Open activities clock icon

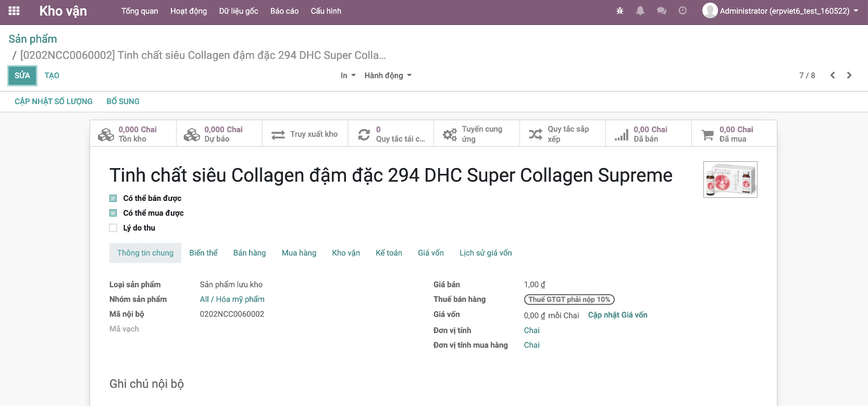click(683, 11)
